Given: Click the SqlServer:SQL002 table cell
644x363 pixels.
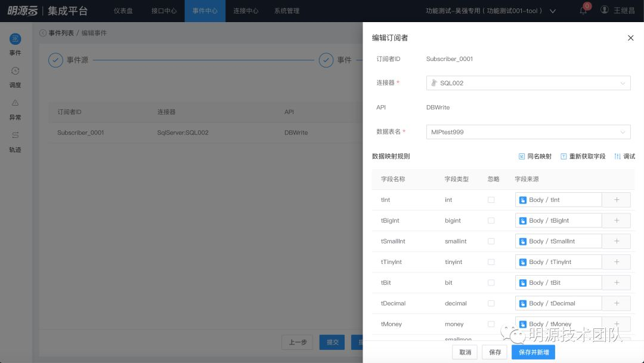Looking at the screenshot, I should tap(183, 133).
